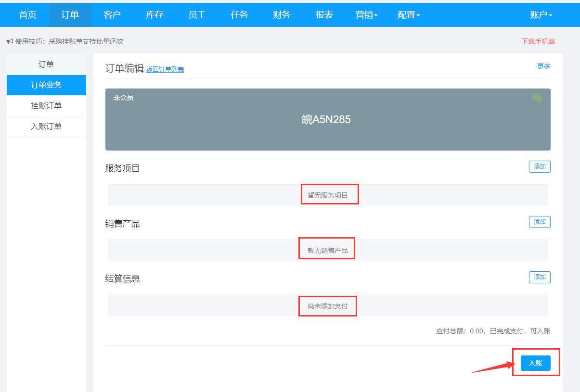The height and width of the screenshot is (392, 580).
Task: Click the 返回订单列表 link
Action: point(165,69)
